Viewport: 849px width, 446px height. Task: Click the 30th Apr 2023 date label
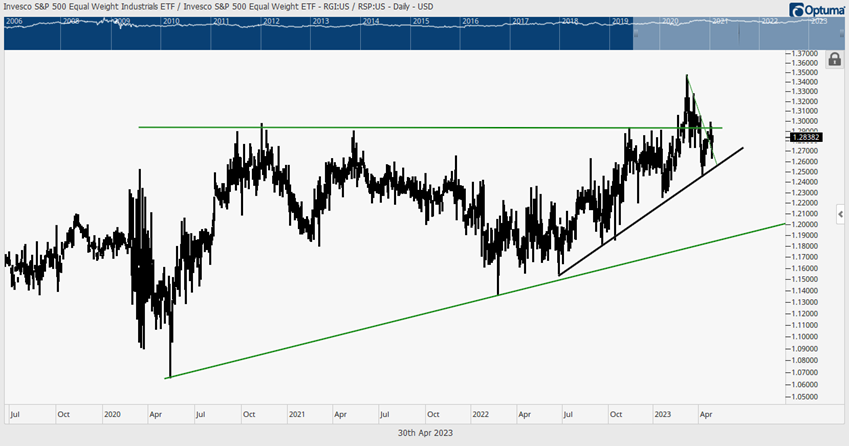pyautogui.click(x=425, y=433)
